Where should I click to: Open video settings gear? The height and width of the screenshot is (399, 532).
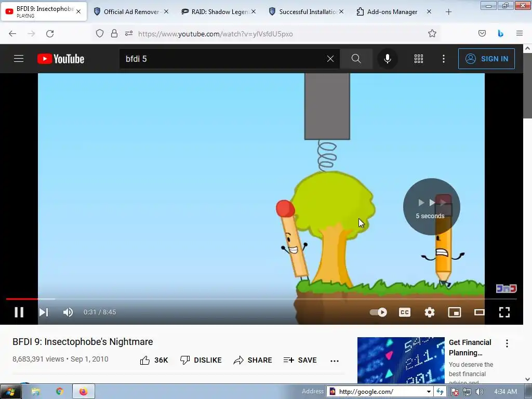tap(430, 312)
